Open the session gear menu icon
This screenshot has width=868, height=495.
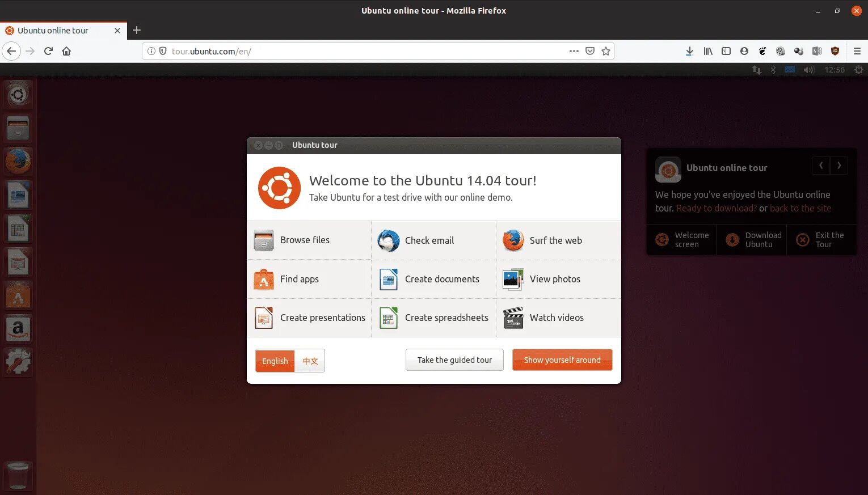(859, 70)
